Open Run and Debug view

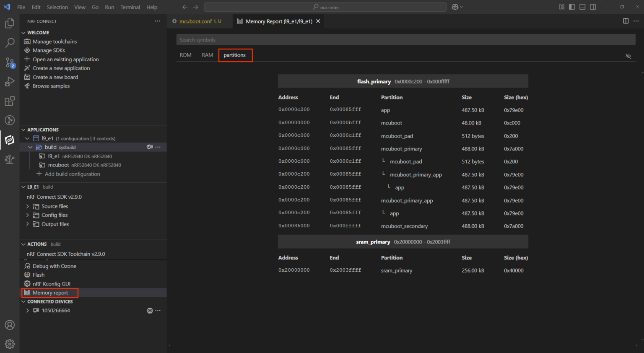pos(10,82)
